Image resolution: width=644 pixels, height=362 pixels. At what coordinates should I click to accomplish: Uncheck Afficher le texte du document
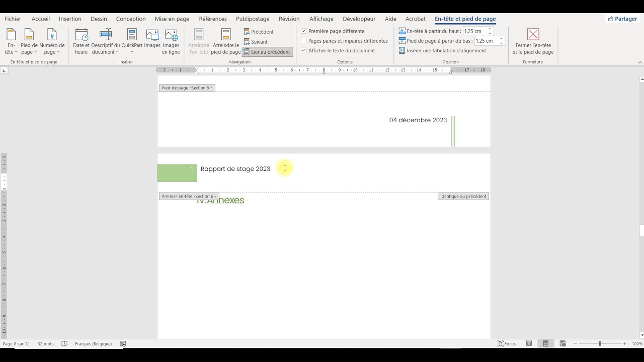[304, 50]
